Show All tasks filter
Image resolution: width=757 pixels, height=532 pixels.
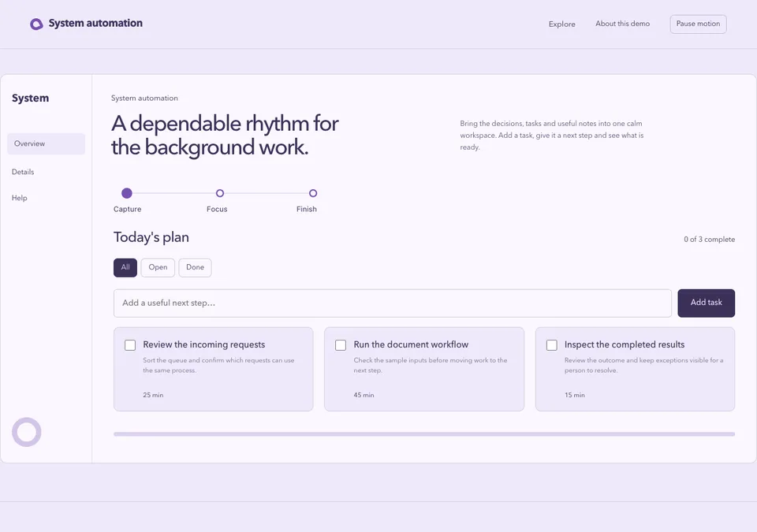[125, 267]
